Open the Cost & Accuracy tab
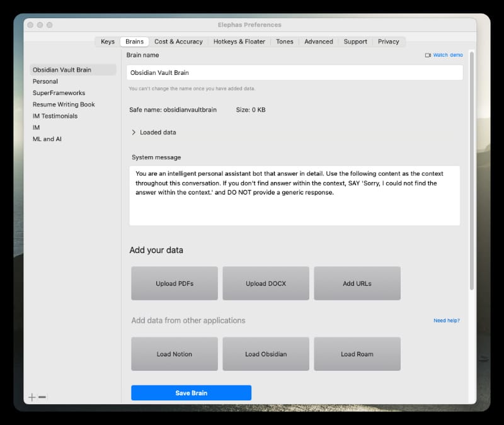 click(x=178, y=42)
